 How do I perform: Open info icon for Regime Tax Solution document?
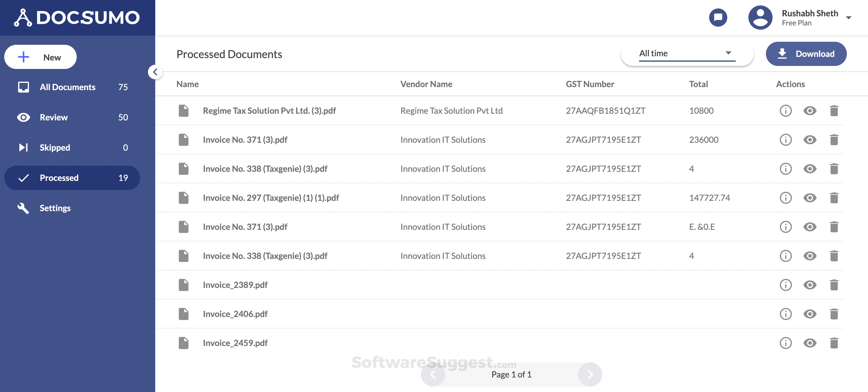tap(786, 110)
